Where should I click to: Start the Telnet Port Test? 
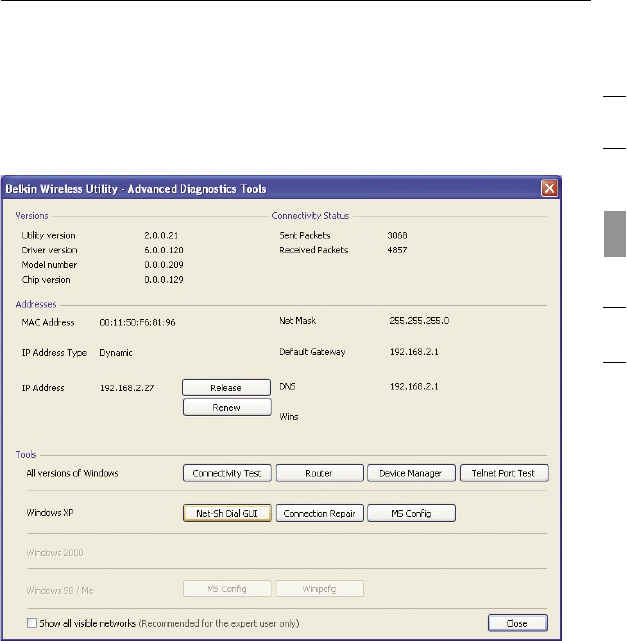[x=503, y=473]
